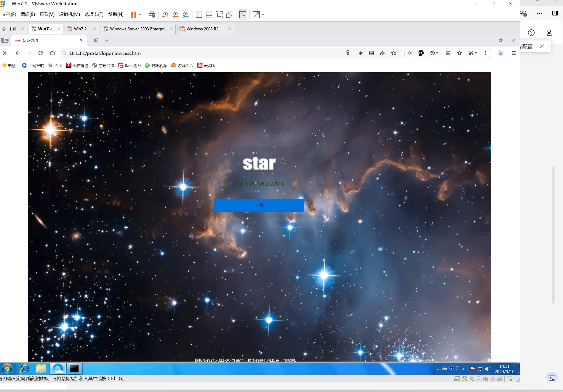Open the Windows 7 Start menu
Image resolution: width=563 pixels, height=392 pixels.
click(7, 369)
